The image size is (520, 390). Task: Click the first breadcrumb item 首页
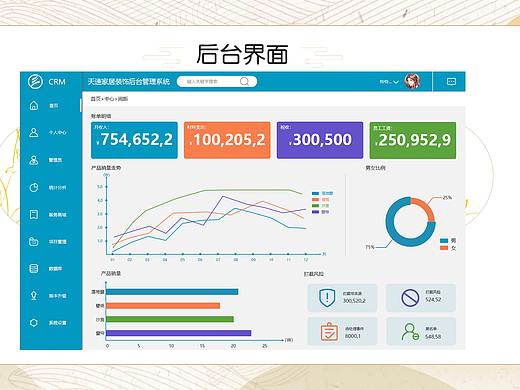click(95, 99)
